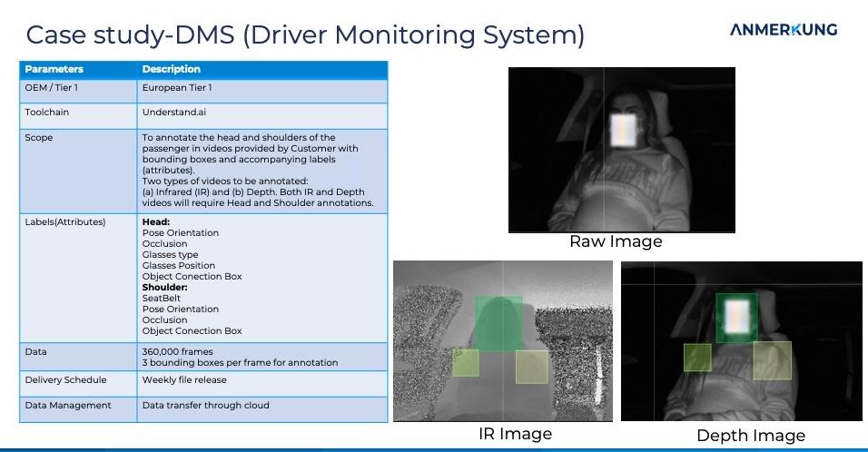Click 'Data transfer through cloud' value
The height and width of the screenshot is (452, 868).
click(205, 406)
